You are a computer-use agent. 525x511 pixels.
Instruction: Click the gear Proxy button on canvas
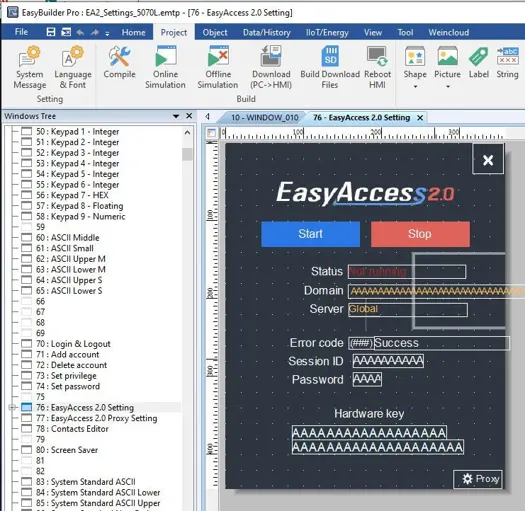(x=478, y=479)
